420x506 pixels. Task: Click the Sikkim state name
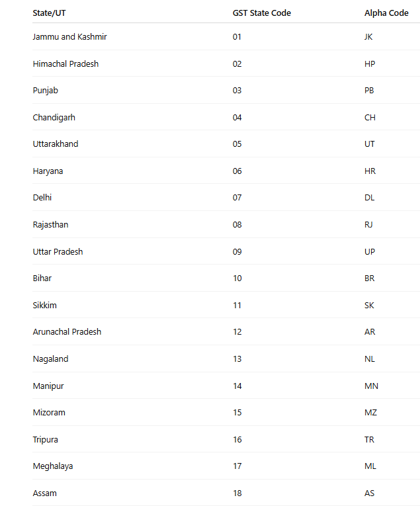tap(44, 306)
